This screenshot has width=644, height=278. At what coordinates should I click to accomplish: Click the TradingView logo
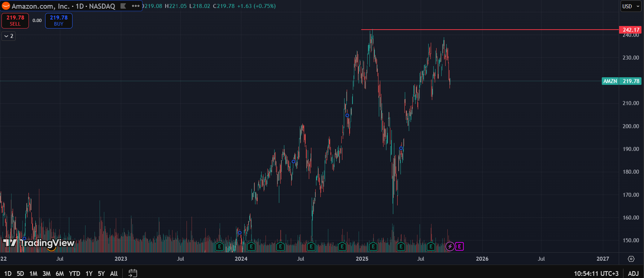(39, 243)
